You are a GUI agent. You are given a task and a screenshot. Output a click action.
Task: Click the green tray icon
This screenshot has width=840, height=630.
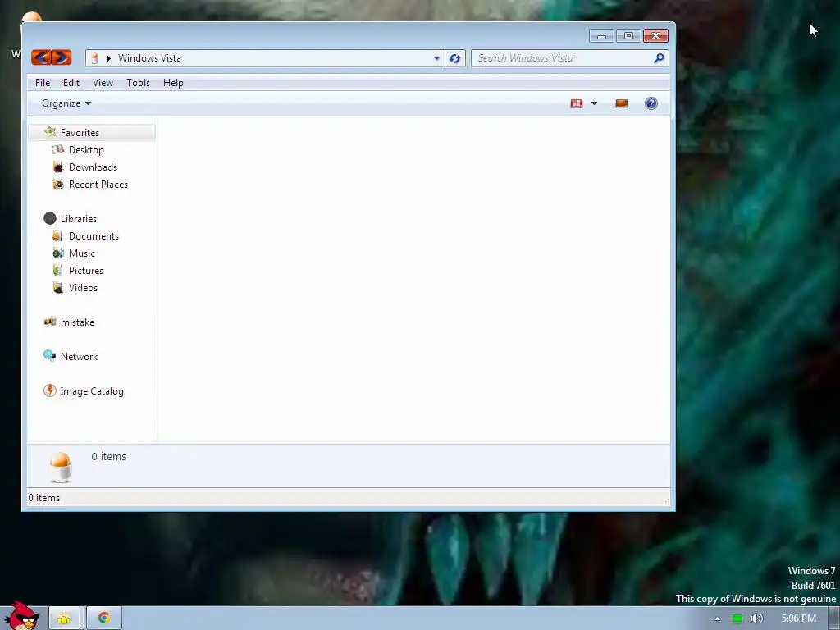[x=737, y=619]
